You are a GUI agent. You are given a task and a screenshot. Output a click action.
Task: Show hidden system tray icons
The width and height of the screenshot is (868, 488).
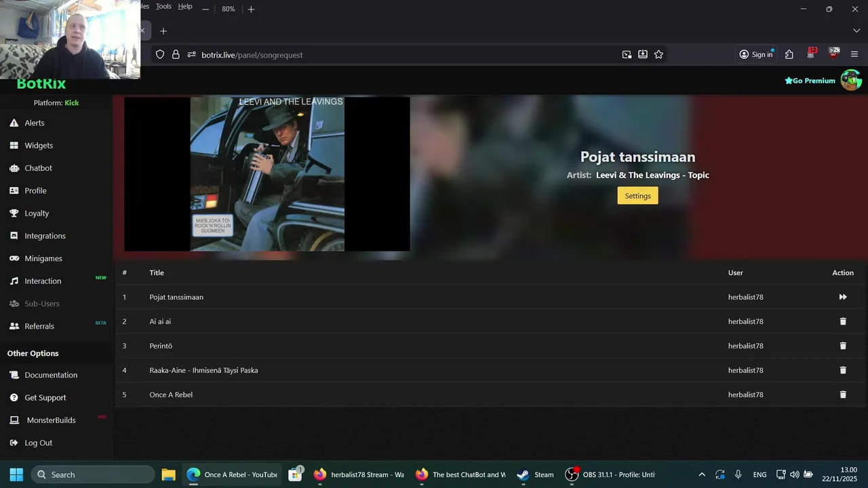point(702,474)
